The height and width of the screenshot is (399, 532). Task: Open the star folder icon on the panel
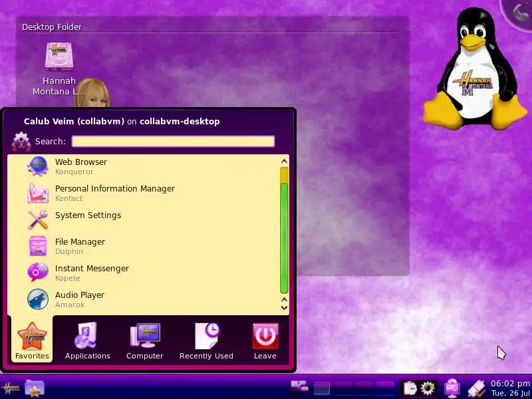pos(35,388)
